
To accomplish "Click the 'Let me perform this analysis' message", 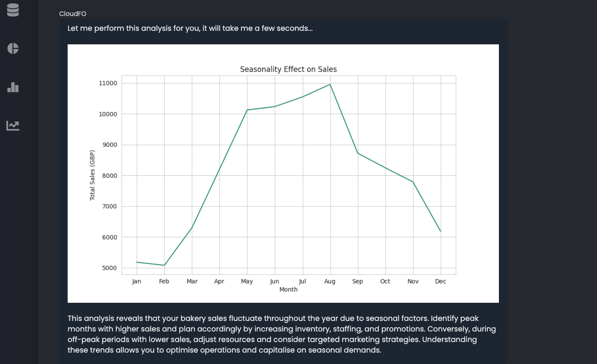I will (x=190, y=28).
